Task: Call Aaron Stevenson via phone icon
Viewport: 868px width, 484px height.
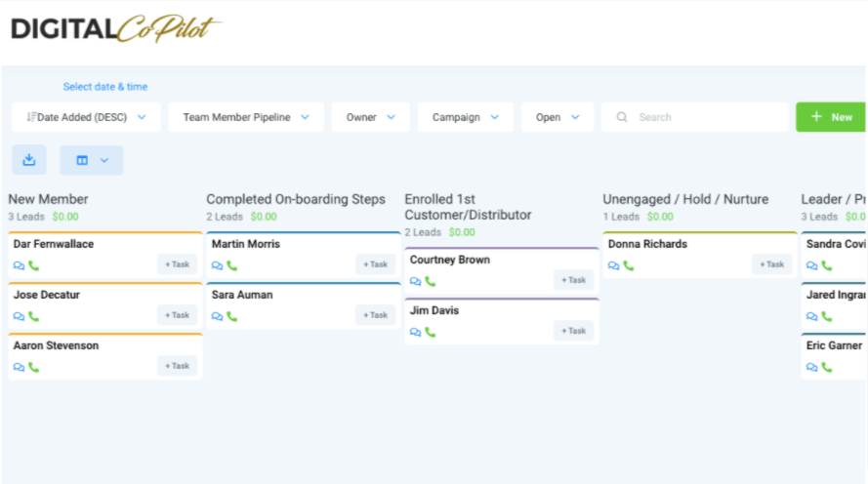Action: coord(34,367)
